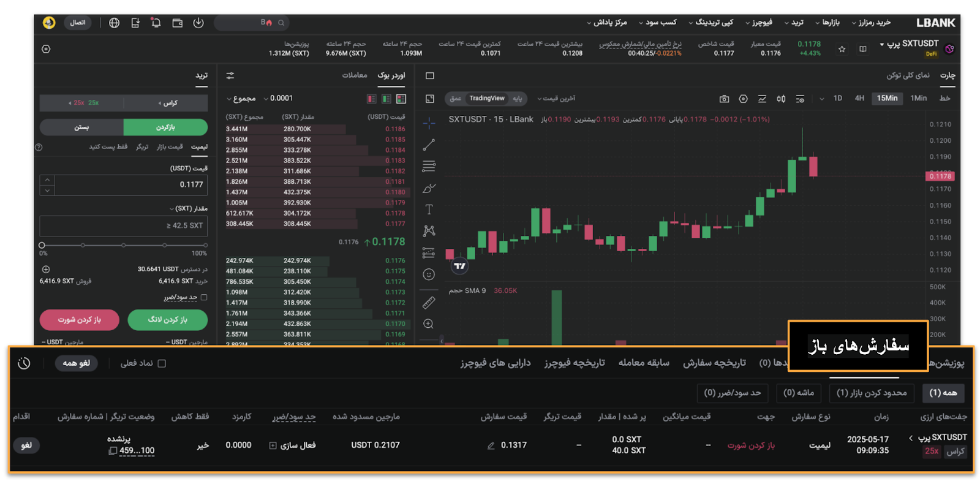
Task: Open order book filter settings icon
Action: (x=230, y=75)
